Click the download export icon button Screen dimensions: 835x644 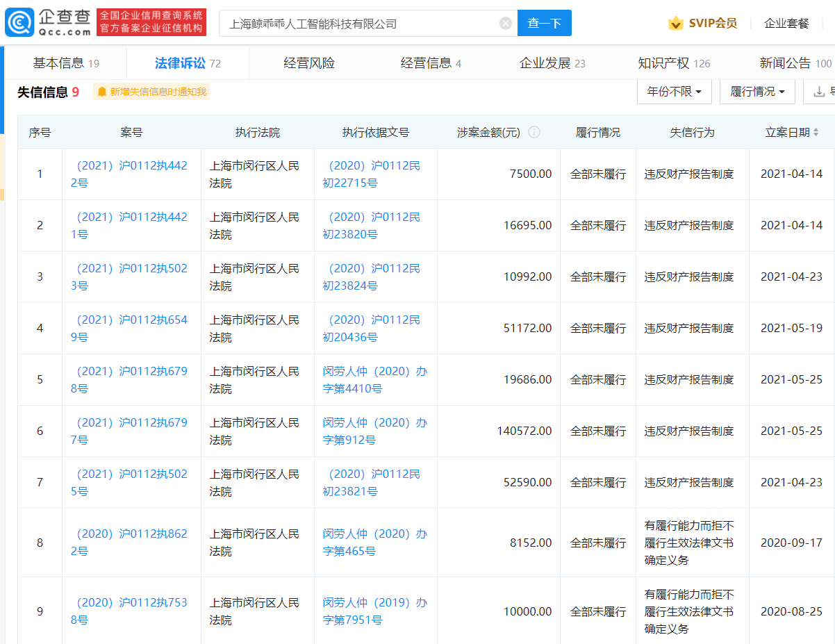[x=819, y=92]
